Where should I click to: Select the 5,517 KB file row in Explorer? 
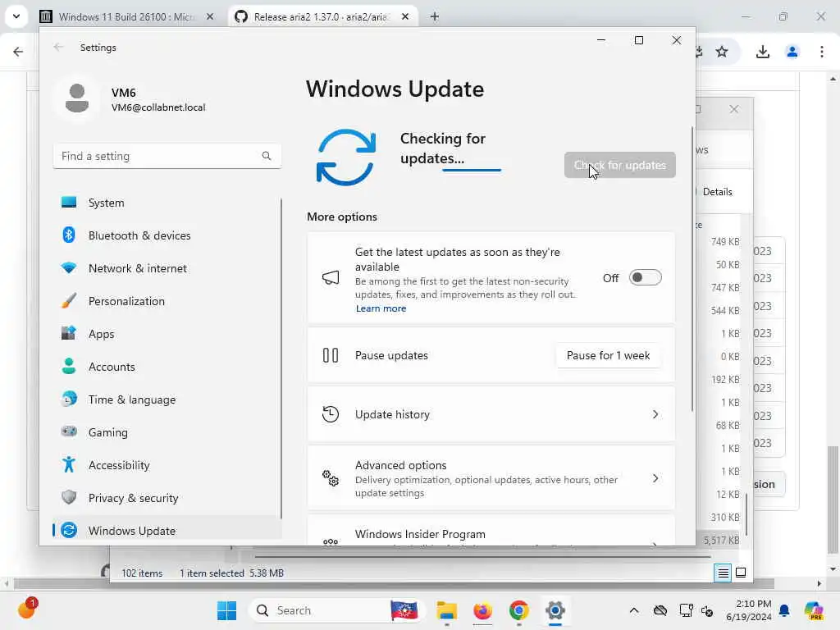pyautogui.click(x=722, y=540)
